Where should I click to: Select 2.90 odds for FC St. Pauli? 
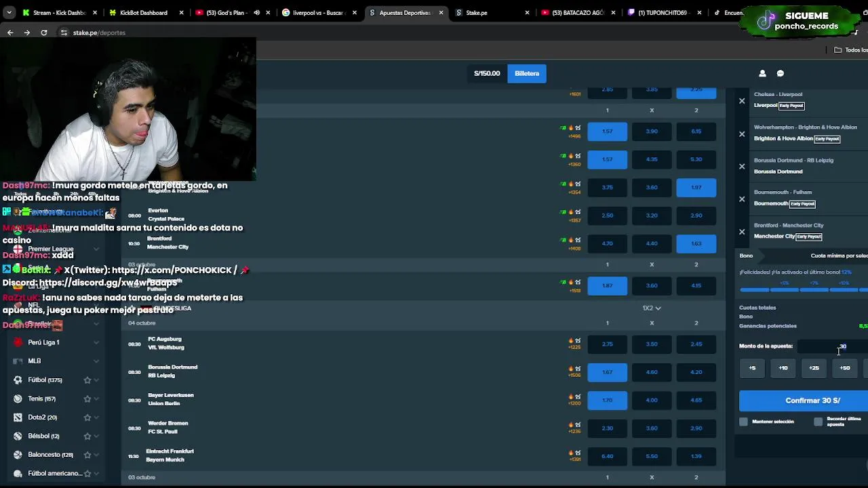pos(696,428)
